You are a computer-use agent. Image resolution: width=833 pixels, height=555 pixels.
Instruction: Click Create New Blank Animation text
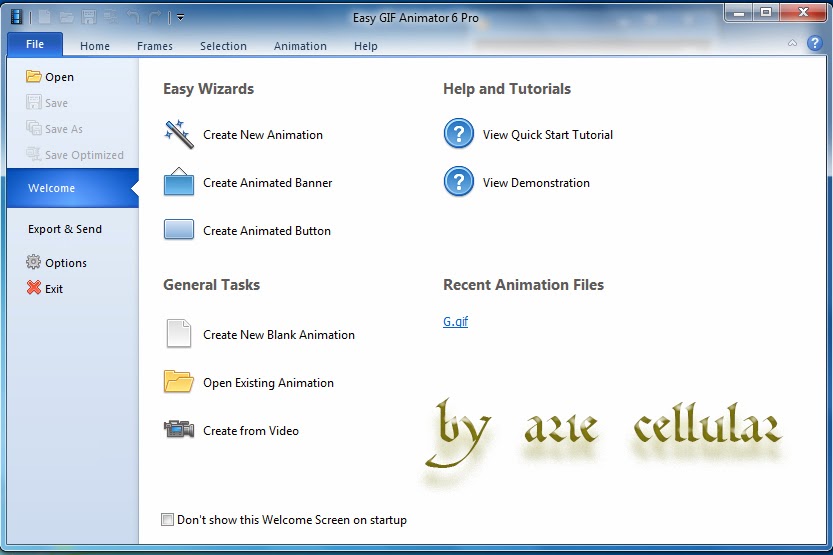[279, 335]
